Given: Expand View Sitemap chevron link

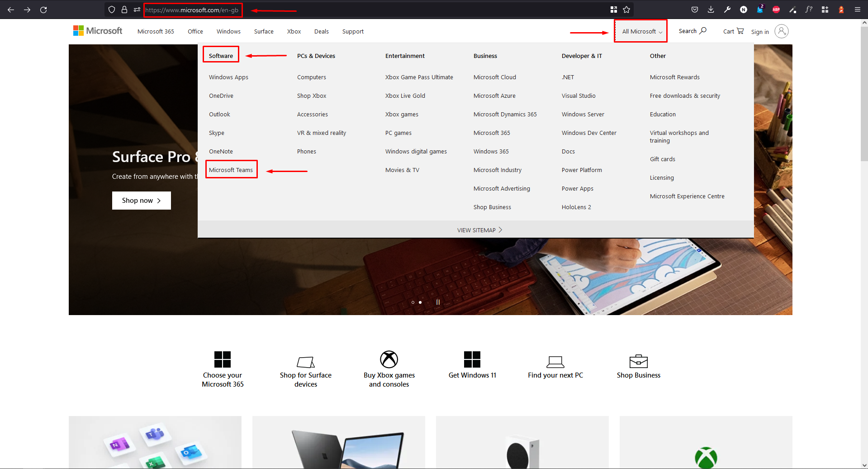Looking at the screenshot, I should (x=480, y=230).
